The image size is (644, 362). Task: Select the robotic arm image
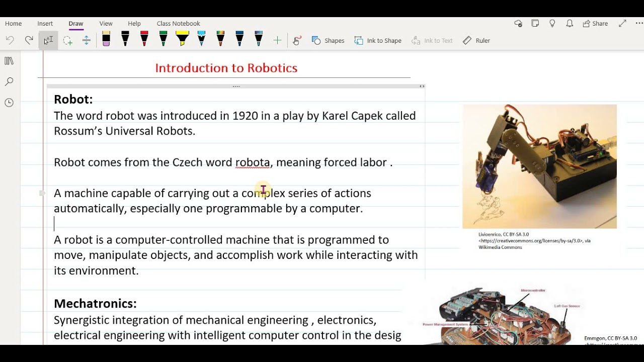coord(539,166)
